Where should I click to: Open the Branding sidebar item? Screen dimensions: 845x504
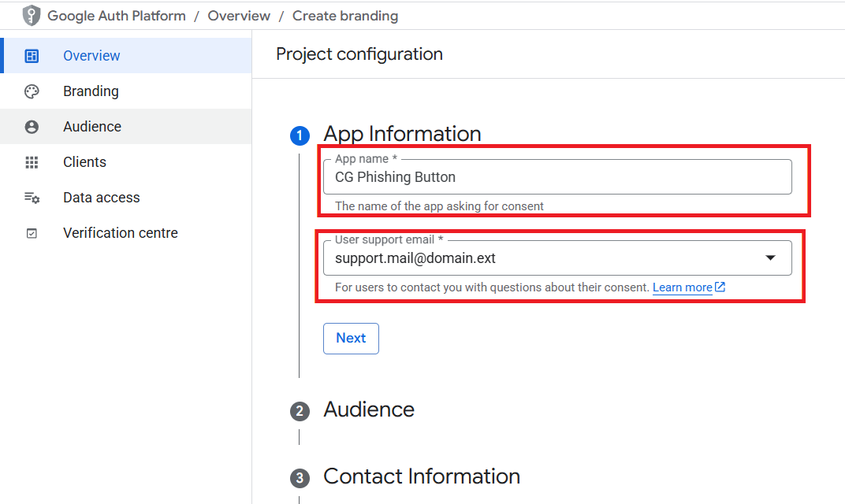point(125,91)
